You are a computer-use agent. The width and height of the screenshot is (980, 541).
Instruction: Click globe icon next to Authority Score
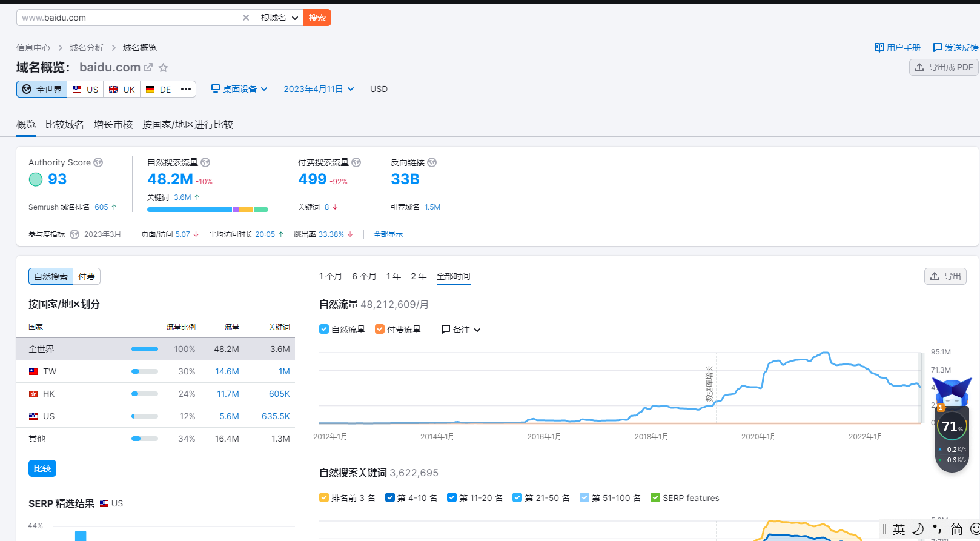pos(98,162)
